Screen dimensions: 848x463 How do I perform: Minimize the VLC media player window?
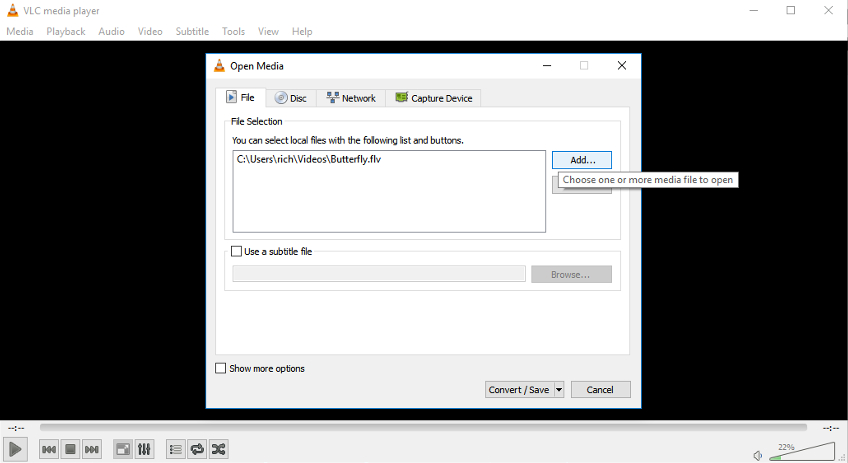pyautogui.click(x=753, y=10)
